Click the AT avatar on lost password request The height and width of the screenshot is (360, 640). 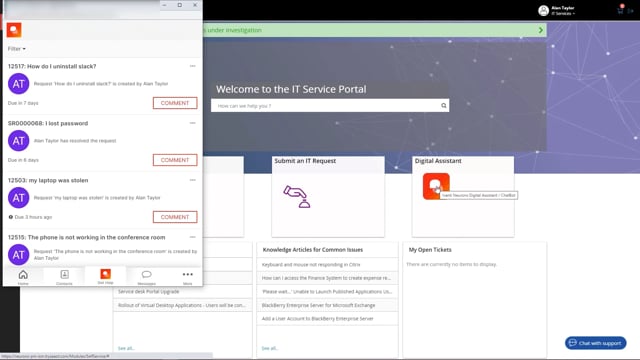pyautogui.click(x=19, y=141)
